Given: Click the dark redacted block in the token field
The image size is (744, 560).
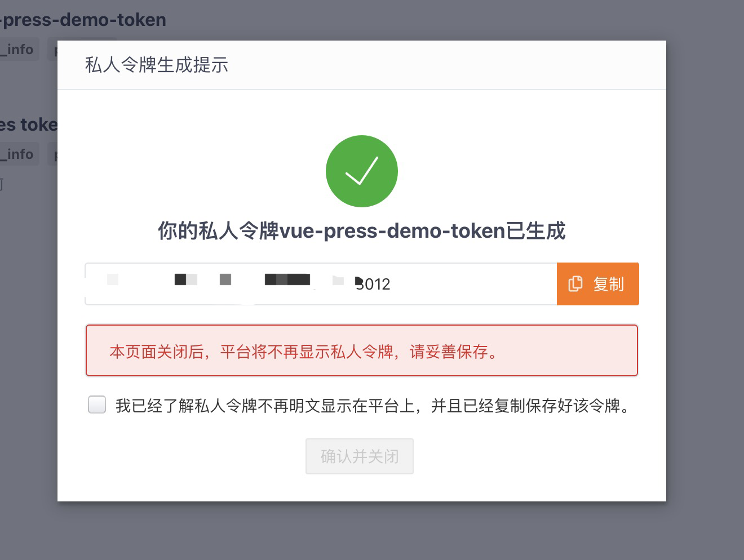Looking at the screenshot, I should coord(287,279).
